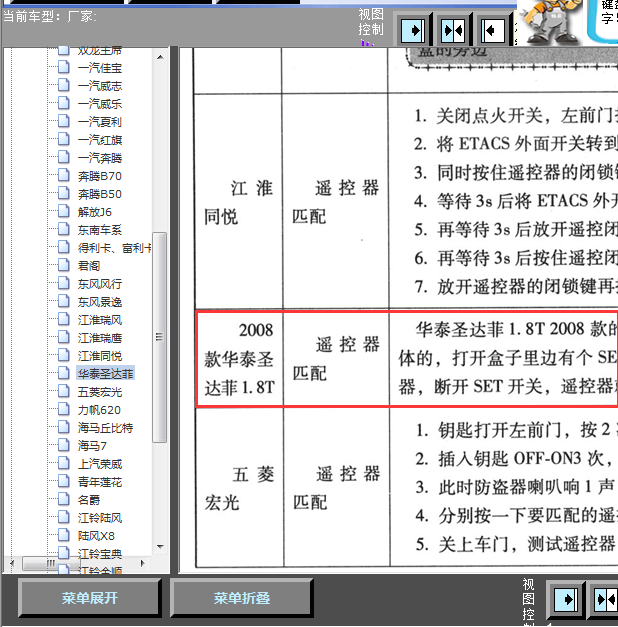Click step 5 关上车门 text line

tap(516, 544)
